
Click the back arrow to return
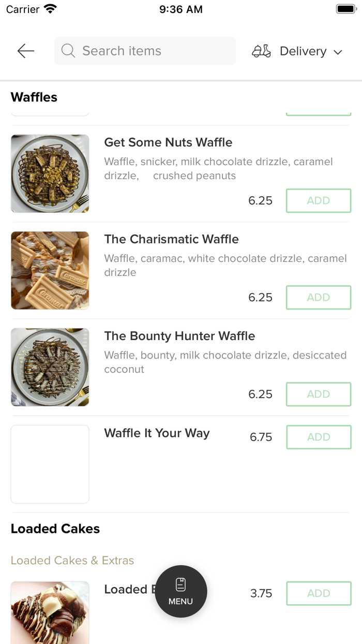tap(25, 51)
